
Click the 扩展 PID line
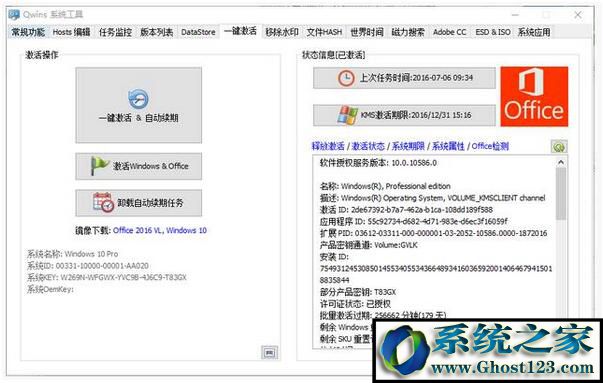click(x=433, y=233)
